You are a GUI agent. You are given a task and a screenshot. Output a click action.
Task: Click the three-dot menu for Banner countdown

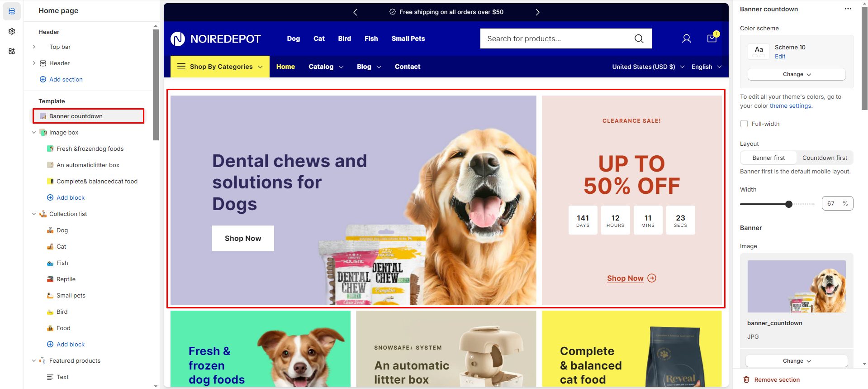click(x=848, y=9)
